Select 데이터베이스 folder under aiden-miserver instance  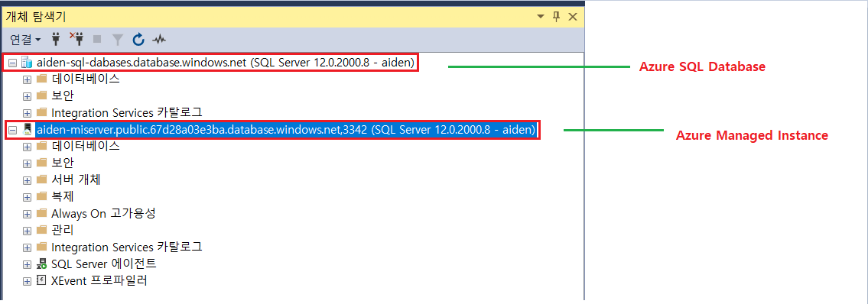(85, 147)
